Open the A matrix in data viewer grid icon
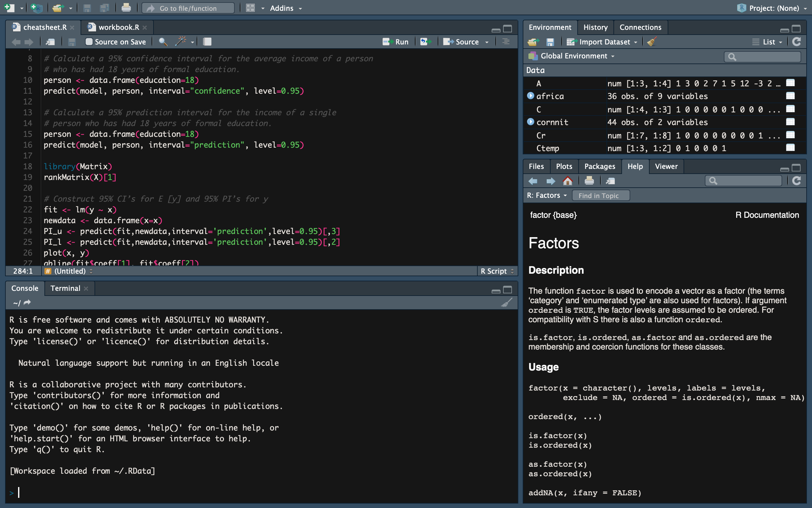 790,83
